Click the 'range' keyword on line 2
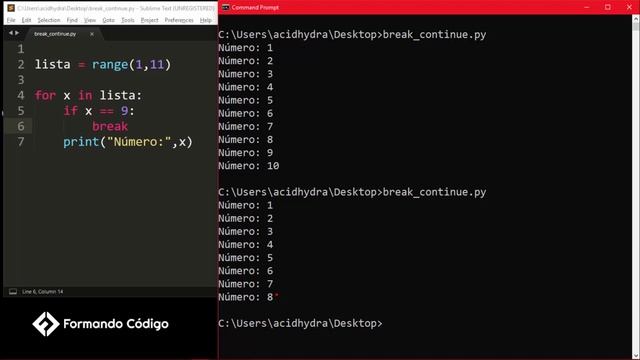The height and width of the screenshot is (360, 640). 110,64
